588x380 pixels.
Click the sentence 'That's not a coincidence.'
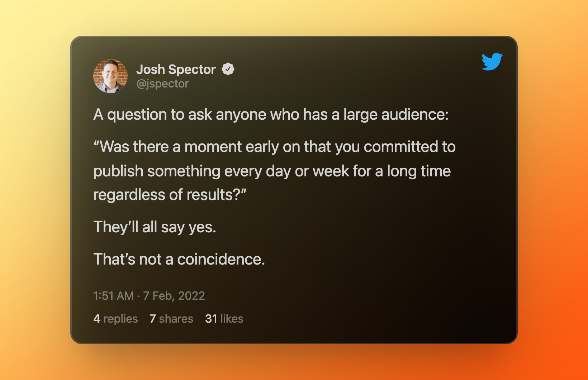tap(179, 259)
